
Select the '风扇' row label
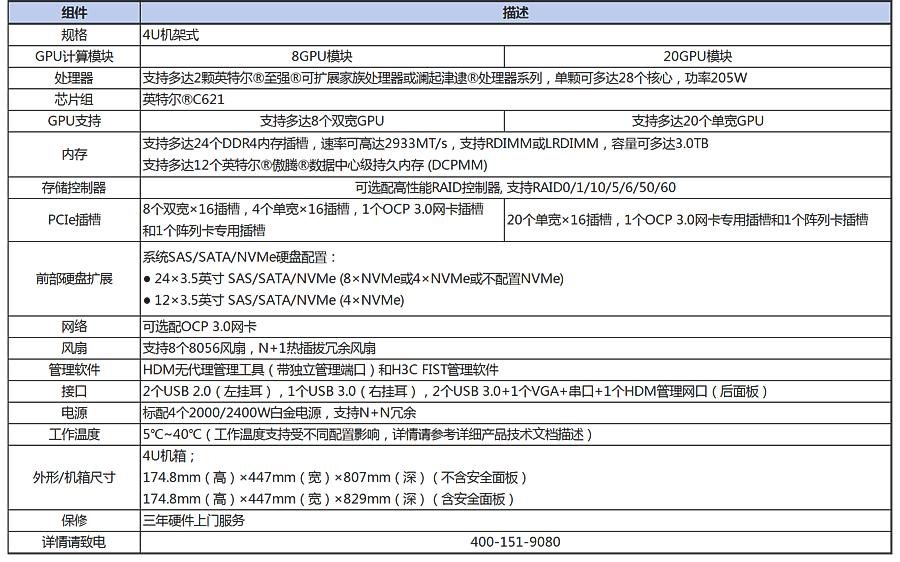(74, 348)
